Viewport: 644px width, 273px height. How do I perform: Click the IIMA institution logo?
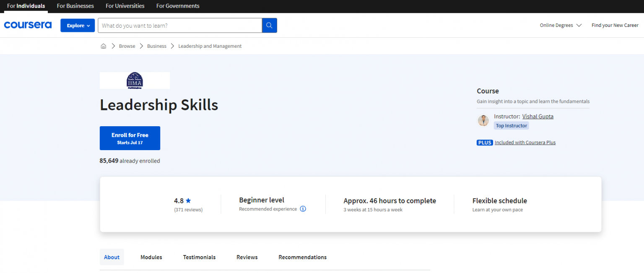point(135,81)
